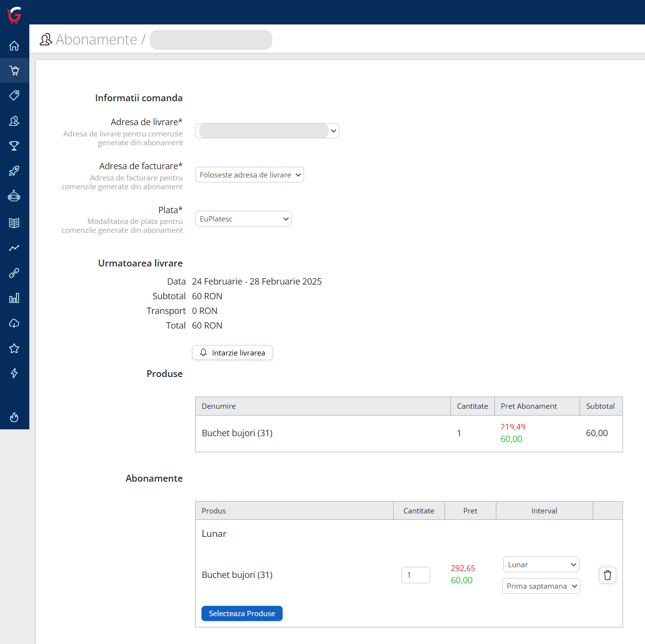Open the trend line analytics icon
The image size is (645, 644).
click(x=14, y=248)
